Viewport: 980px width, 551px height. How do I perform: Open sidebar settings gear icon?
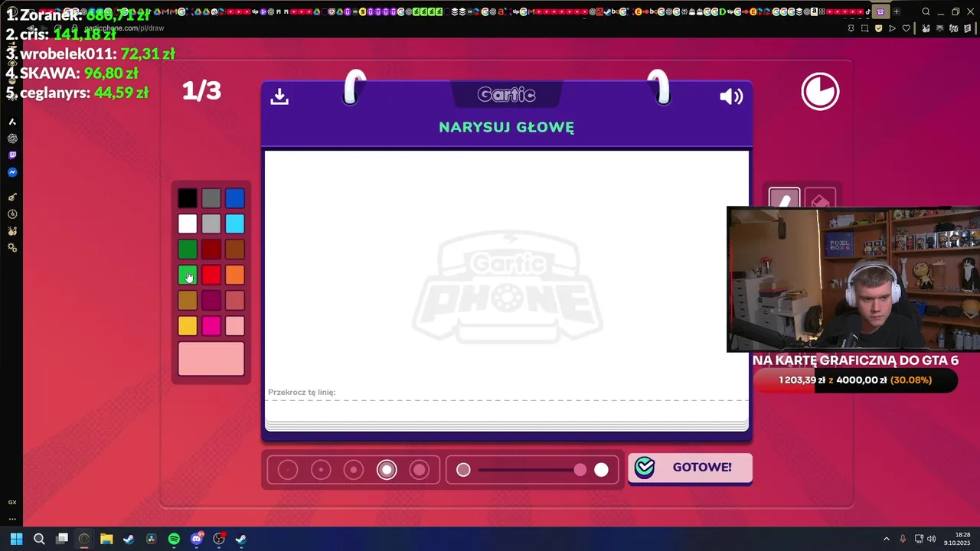coord(12,248)
